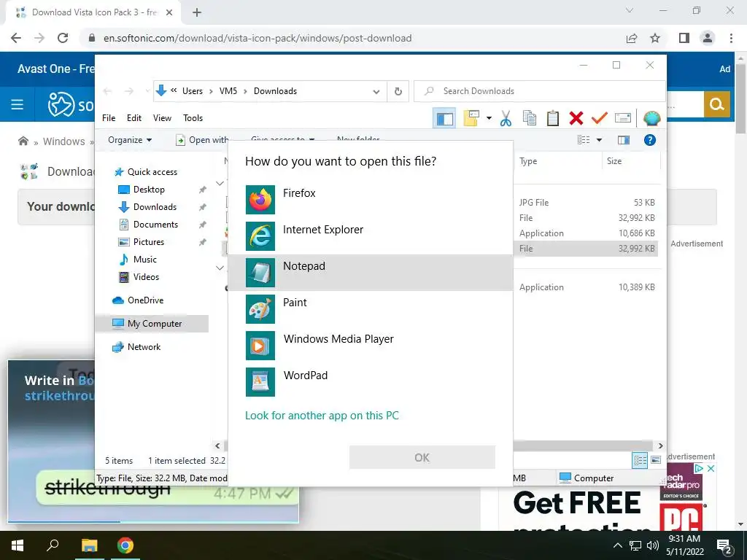
Task: Select OneDrive in the navigation pane
Action: coord(145,300)
